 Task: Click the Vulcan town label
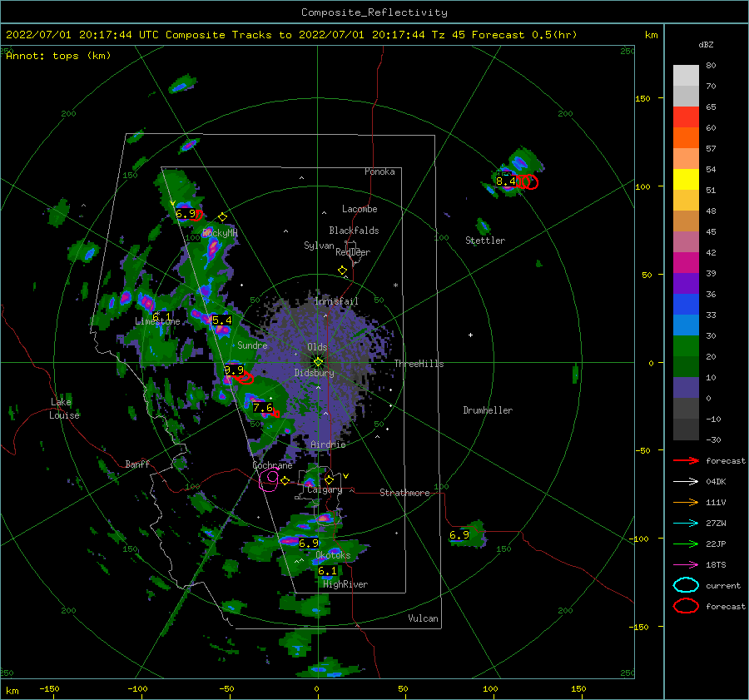(x=423, y=618)
